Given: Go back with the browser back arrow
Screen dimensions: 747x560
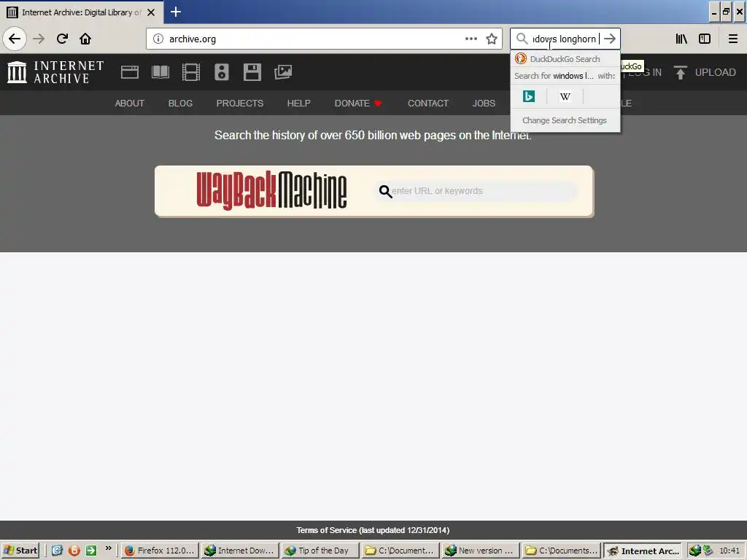Looking at the screenshot, I should pos(15,39).
